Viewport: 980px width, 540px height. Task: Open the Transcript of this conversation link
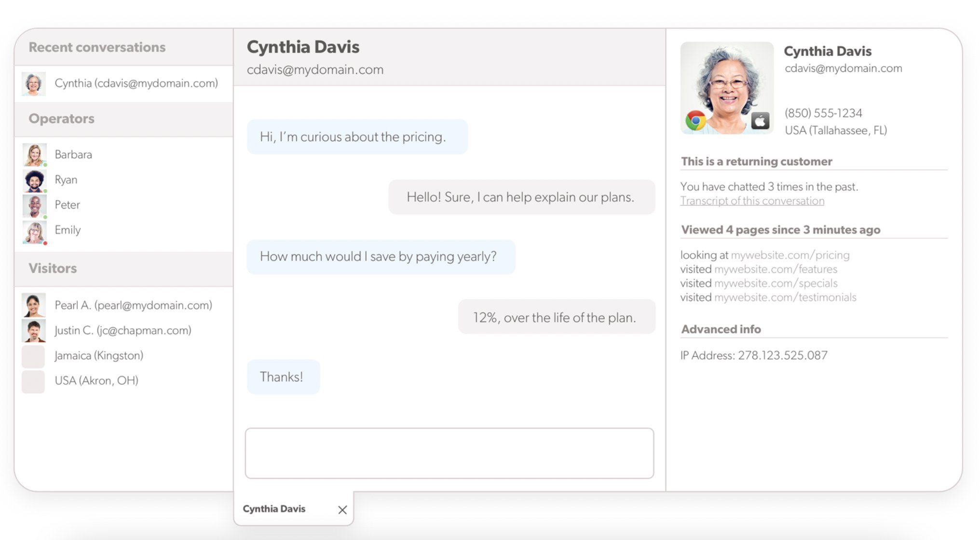point(752,201)
